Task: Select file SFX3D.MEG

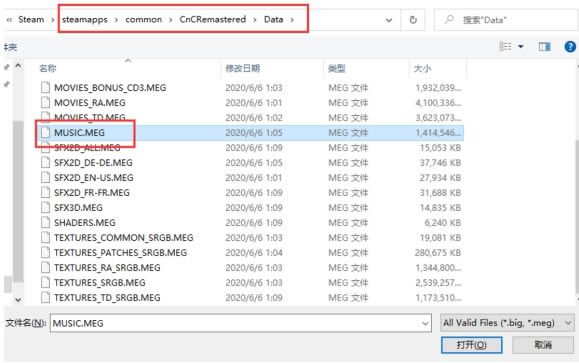Action: point(78,208)
